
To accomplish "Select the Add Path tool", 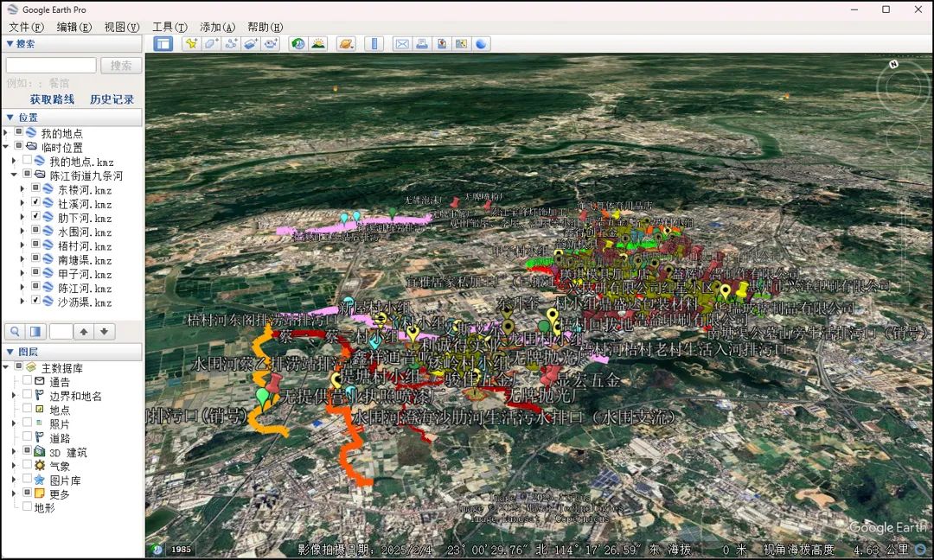I will tap(231, 44).
